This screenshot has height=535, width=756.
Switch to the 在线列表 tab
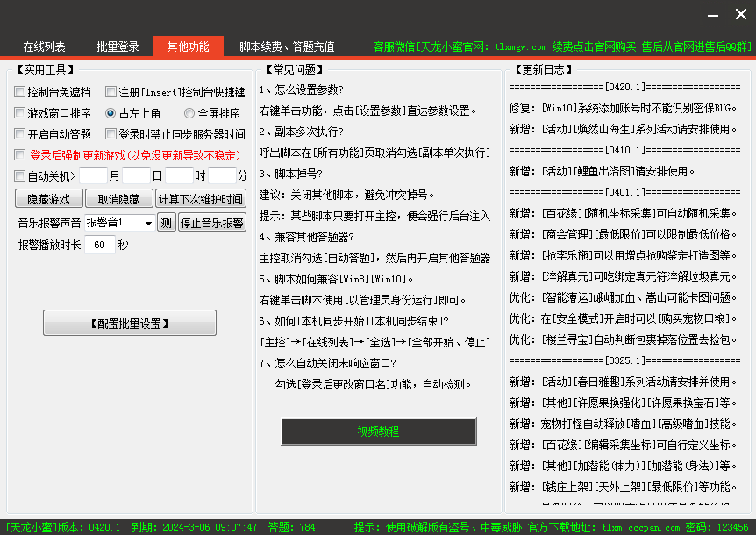click(44, 46)
